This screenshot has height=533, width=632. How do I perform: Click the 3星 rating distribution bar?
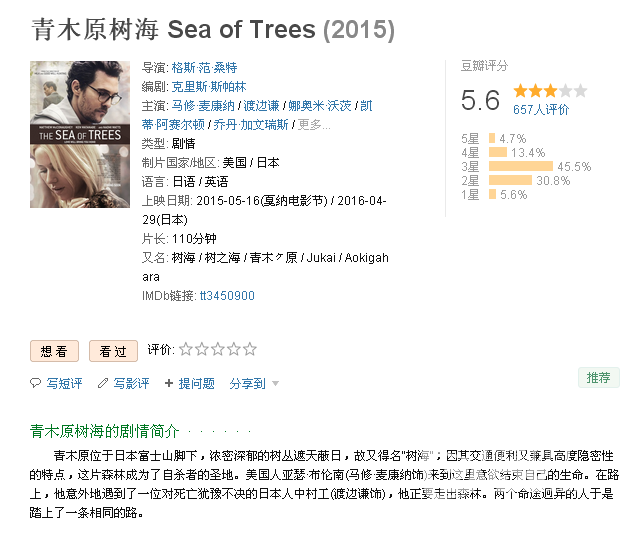click(521, 166)
